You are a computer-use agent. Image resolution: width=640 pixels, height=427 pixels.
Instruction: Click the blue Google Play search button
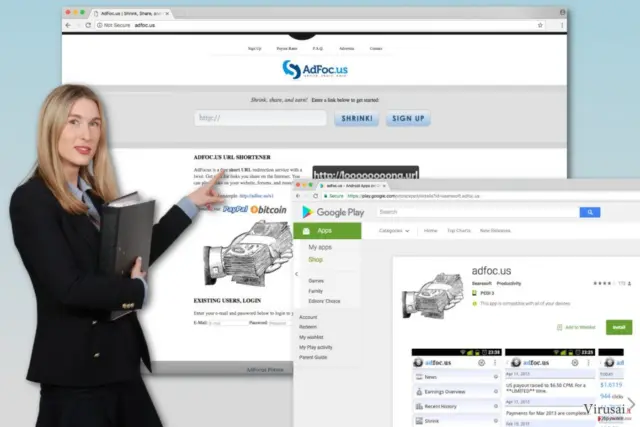coord(590,212)
